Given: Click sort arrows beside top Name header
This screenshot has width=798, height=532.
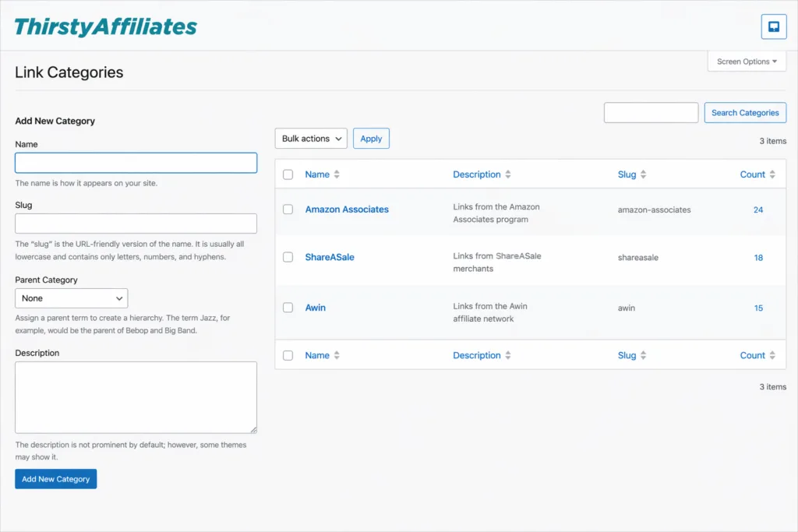Looking at the screenshot, I should pos(337,174).
